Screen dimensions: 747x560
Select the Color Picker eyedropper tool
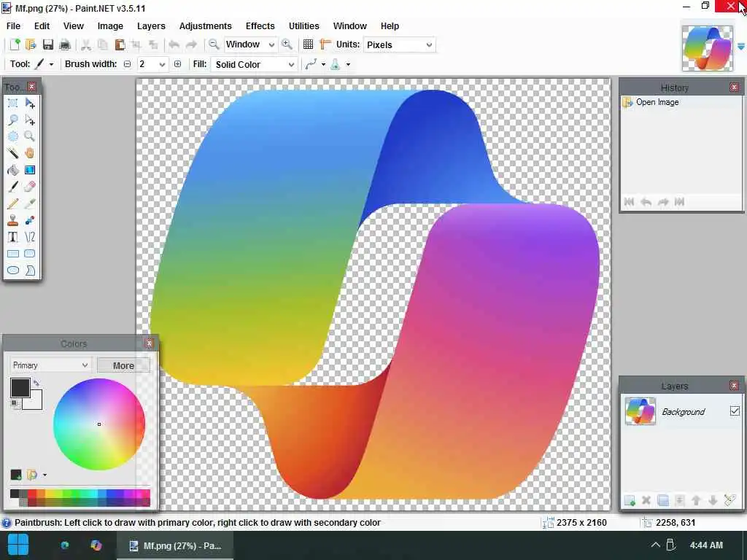(30, 204)
